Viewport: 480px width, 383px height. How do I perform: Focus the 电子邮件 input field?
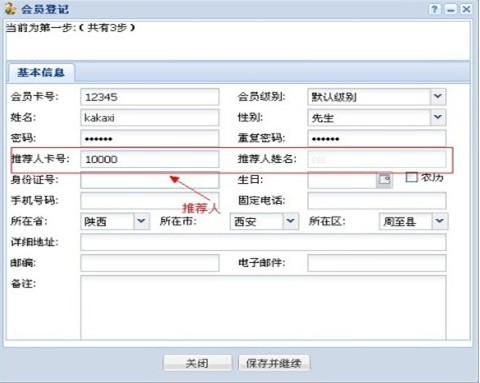click(377, 263)
